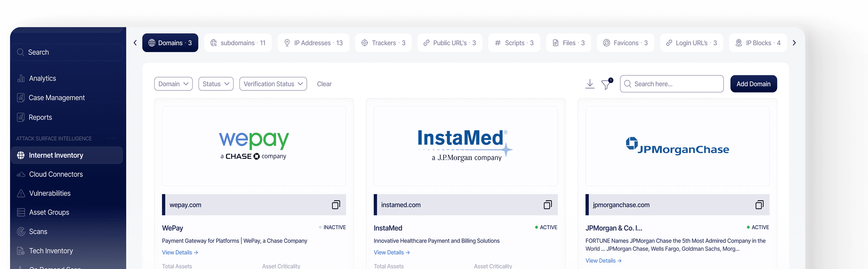868x269 pixels.
Task: Expand the Domain filter dropdown
Action: point(173,84)
